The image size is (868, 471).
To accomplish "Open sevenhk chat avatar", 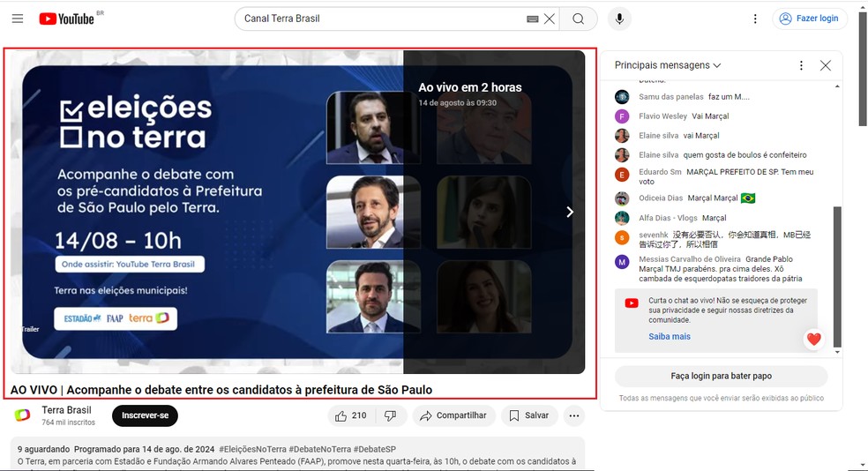I will click(x=622, y=237).
